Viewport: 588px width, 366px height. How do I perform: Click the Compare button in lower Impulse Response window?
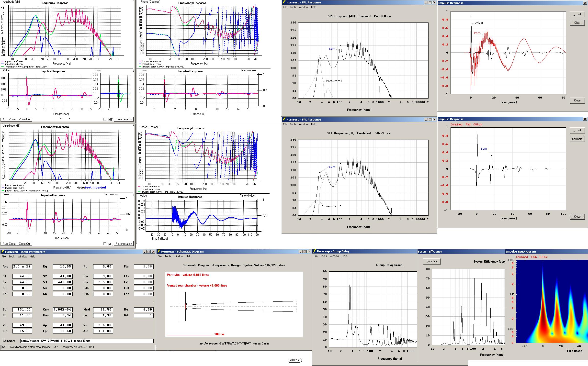pos(577,139)
